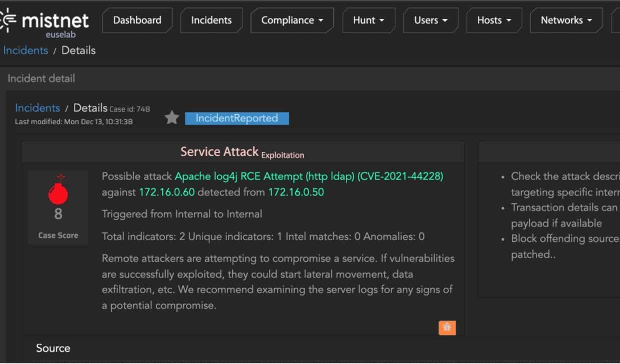
Task: Click the IncidentReported status badge
Action: click(x=236, y=118)
